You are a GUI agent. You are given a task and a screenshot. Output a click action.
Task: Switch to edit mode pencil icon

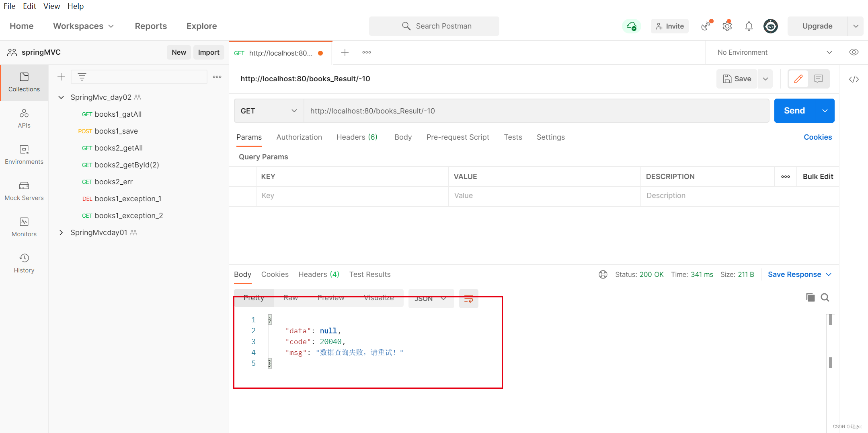point(798,79)
